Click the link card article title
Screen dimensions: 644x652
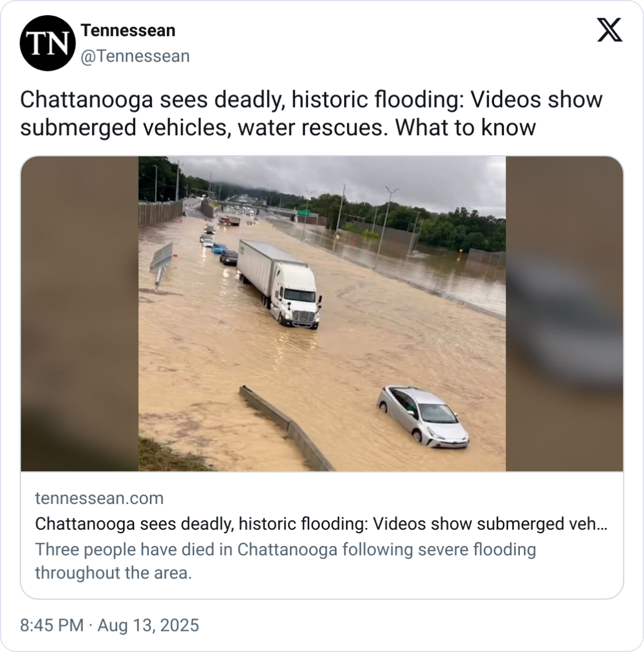click(x=321, y=523)
